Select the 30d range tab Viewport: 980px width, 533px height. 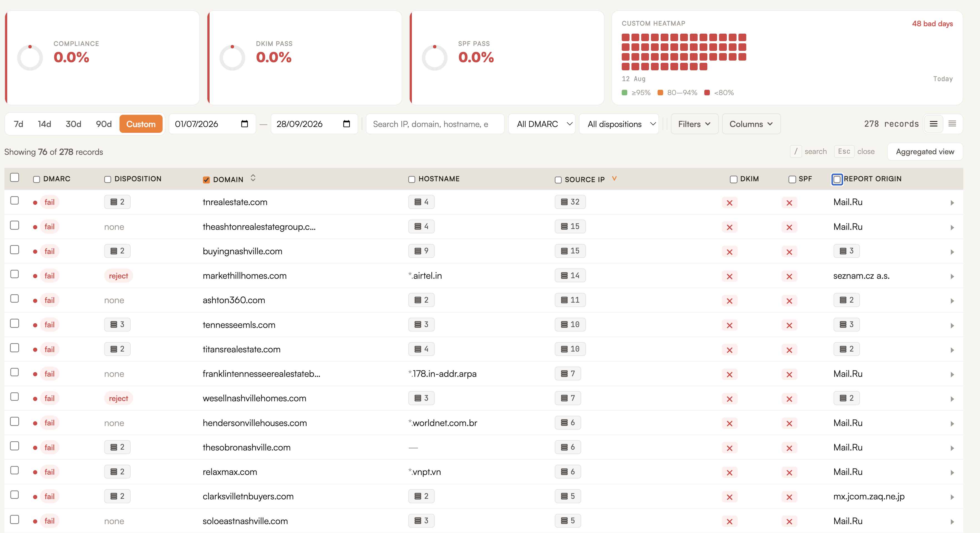(73, 124)
